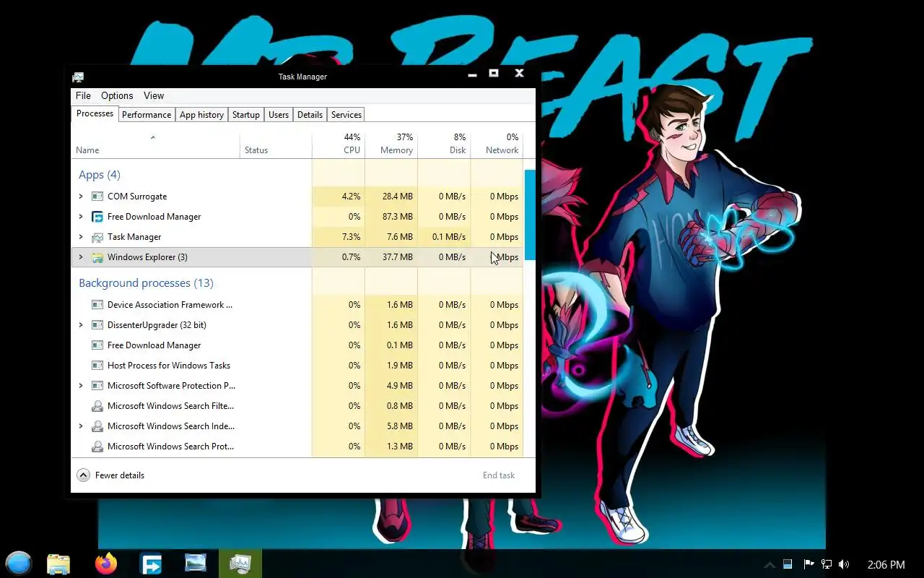Click the Task Manager title bar icon

point(78,77)
